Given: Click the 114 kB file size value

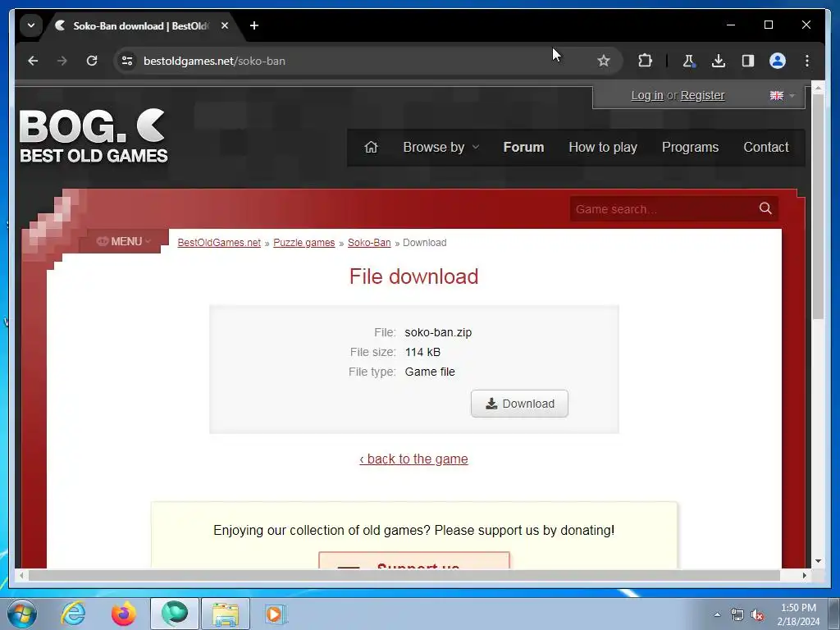Looking at the screenshot, I should coord(422,352).
